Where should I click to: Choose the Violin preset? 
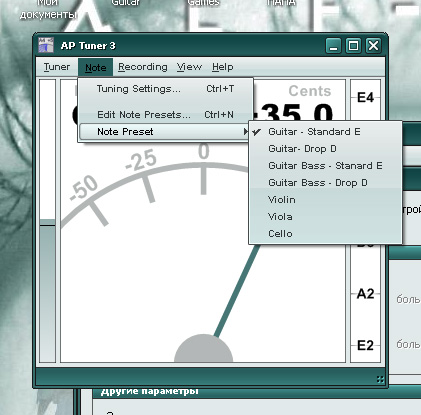pyautogui.click(x=325, y=200)
